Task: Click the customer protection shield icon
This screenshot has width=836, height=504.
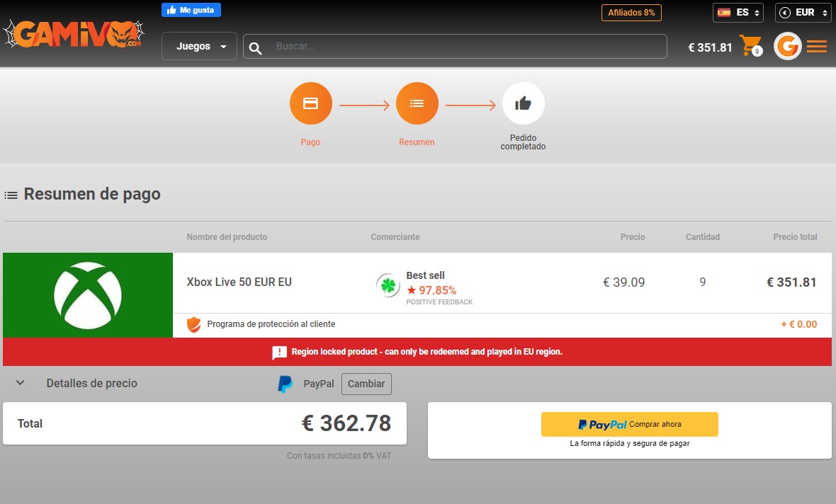Action: [x=193, y=324]
